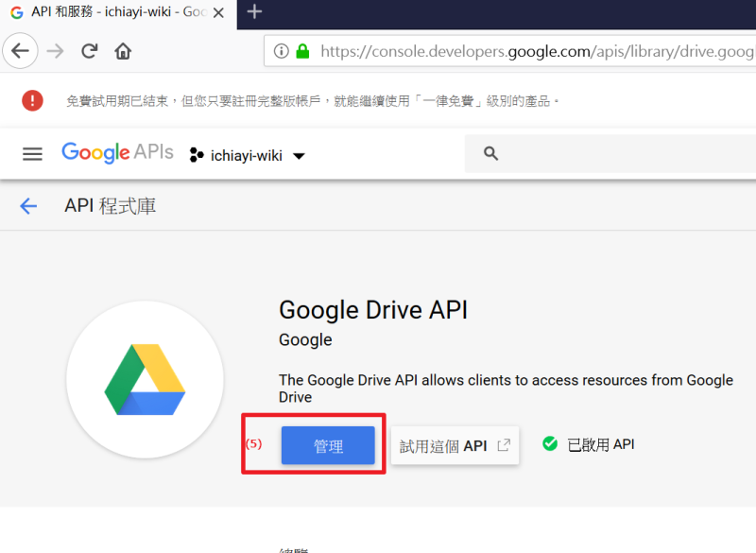Open the browser home page icon
756x553 pixels.
pyautogui.click(x=123, y=51)
